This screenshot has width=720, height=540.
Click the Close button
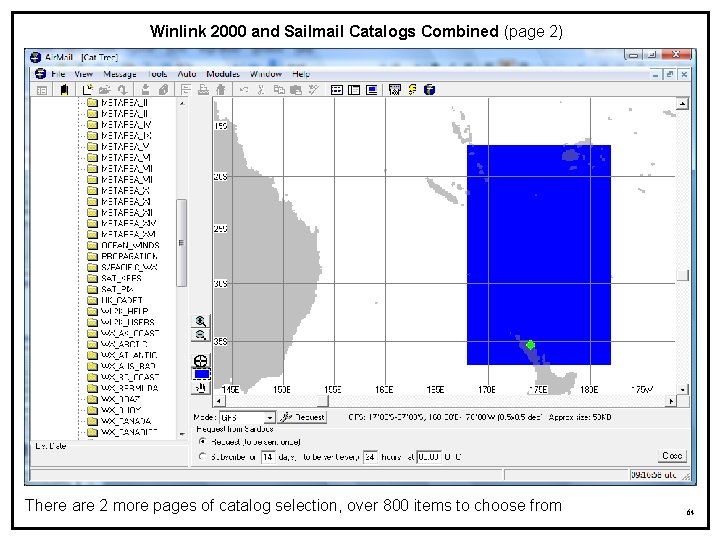pos(672,456)
